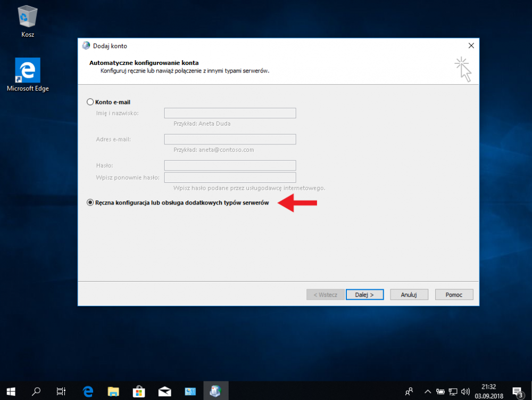This screenshot has width=532, height=400.
Task: Click the Hasło password field
Action: tap(230, 165)
